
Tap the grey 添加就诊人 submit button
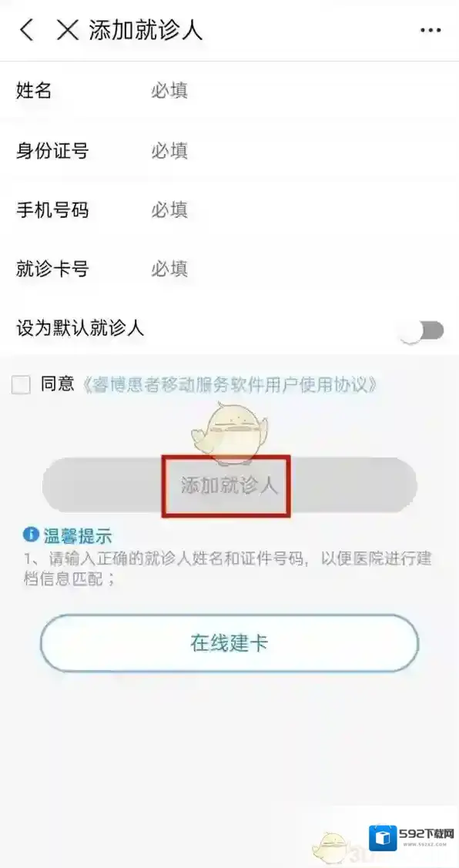[229, 485]
